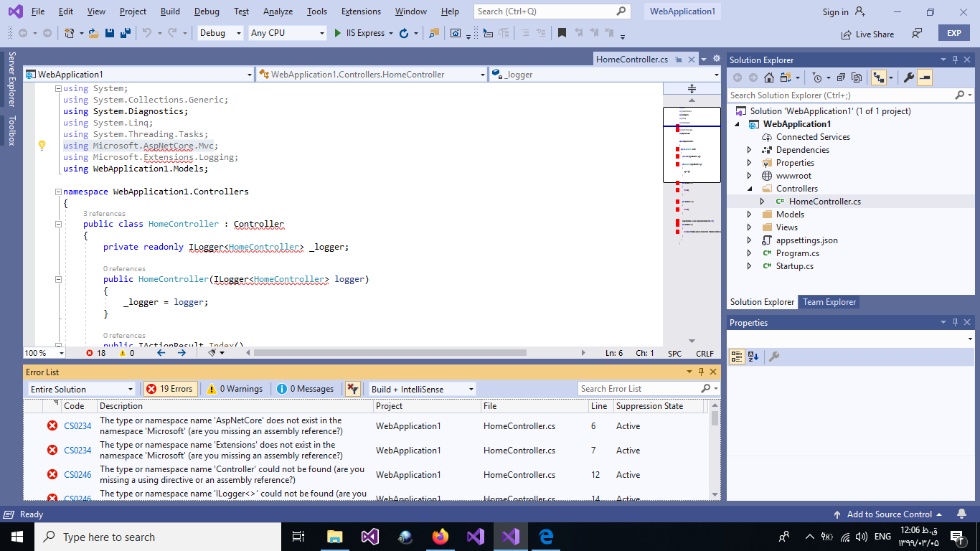Screen dimensions: 980x551
Task: Open the Entire Solution scope dropdown
Action: pos(81,389)
